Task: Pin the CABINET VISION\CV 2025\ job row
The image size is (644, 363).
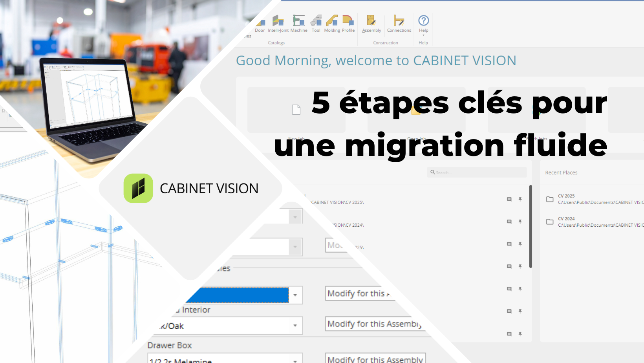Action: (x=520, y=199)
